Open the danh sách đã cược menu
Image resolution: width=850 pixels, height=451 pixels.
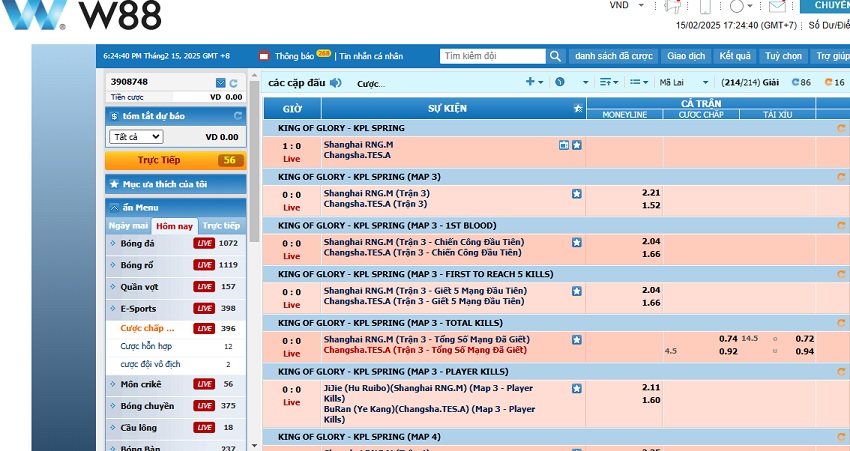[613, 56]
